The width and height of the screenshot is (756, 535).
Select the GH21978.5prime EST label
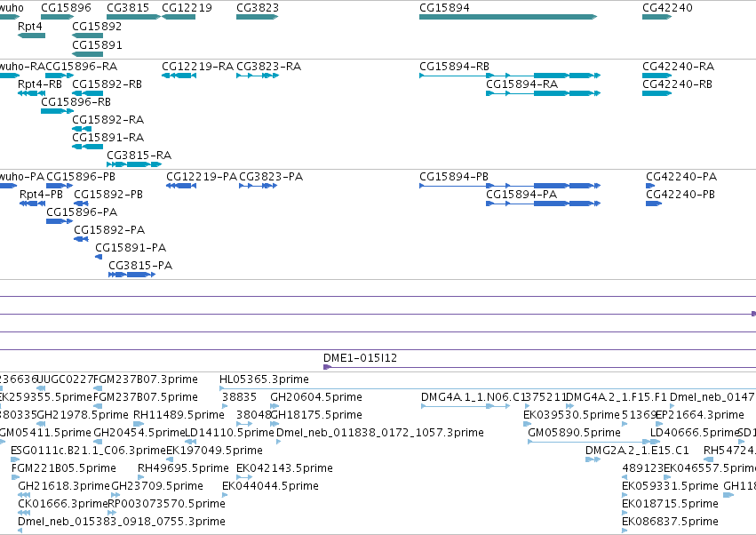83,415
